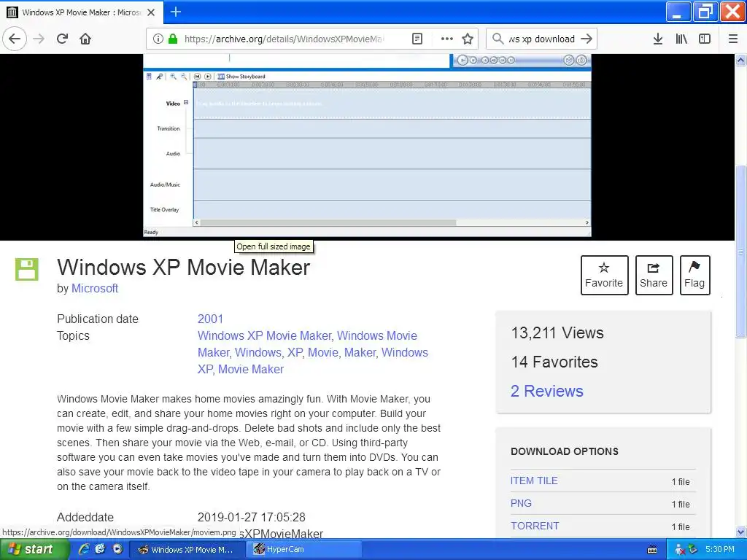747x560 pixels.
Task: Add item to Favorites
Action: point(604,275)
